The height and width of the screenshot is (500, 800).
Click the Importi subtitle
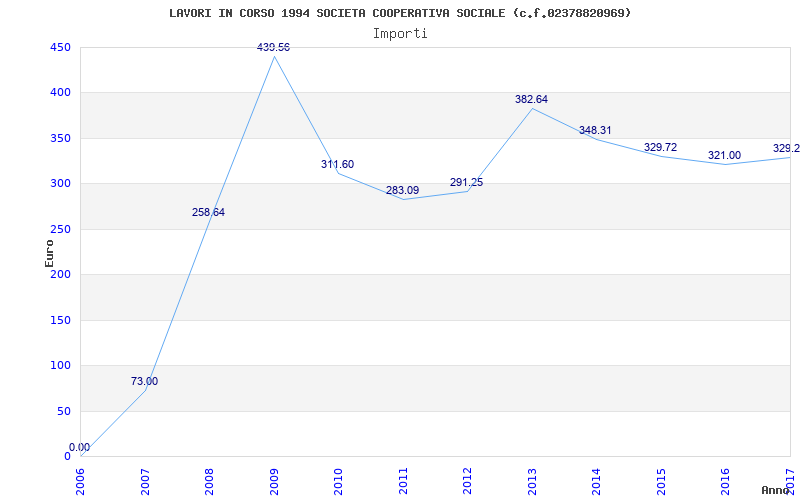click(x=400, y=34)
